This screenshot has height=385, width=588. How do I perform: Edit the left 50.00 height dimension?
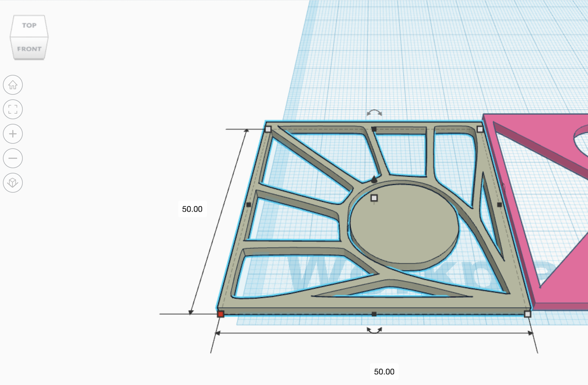(x=193, y=209)
